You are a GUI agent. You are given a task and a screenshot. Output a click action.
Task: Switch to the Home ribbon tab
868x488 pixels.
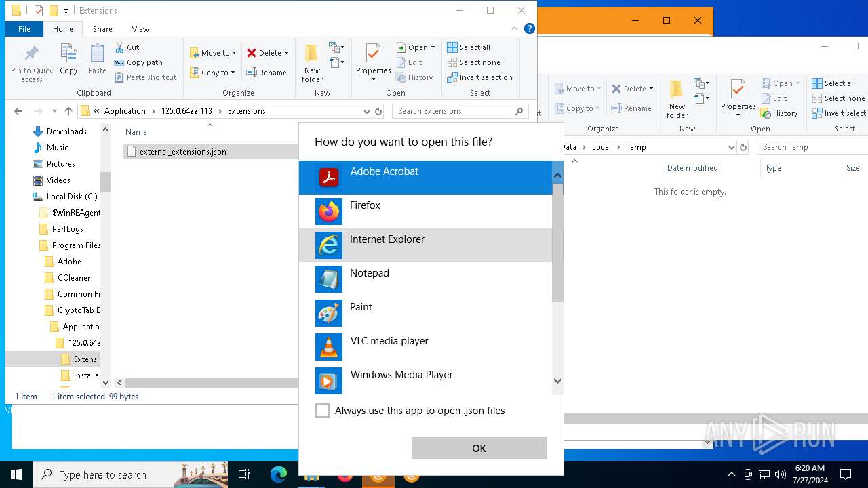[x=63, y=29]
